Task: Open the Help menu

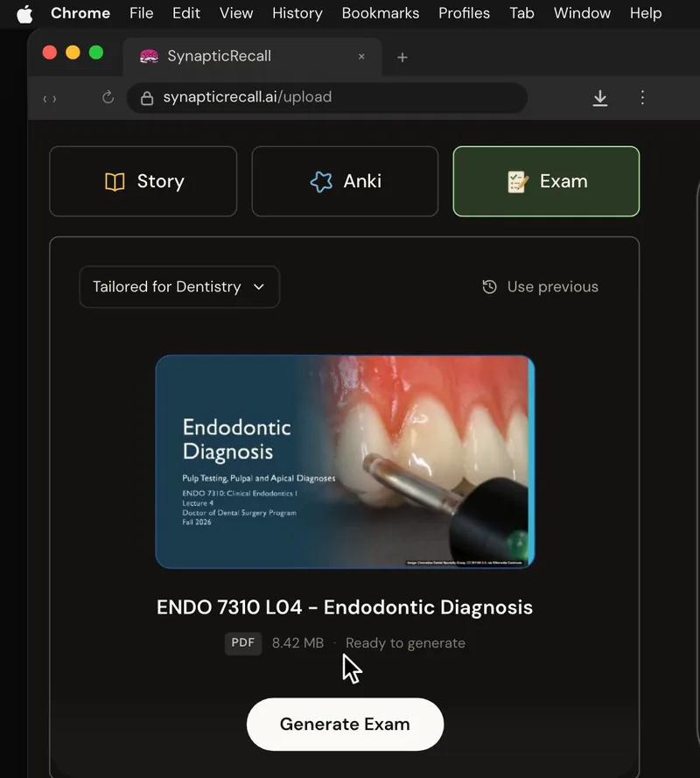Action: tap(646, 13)
